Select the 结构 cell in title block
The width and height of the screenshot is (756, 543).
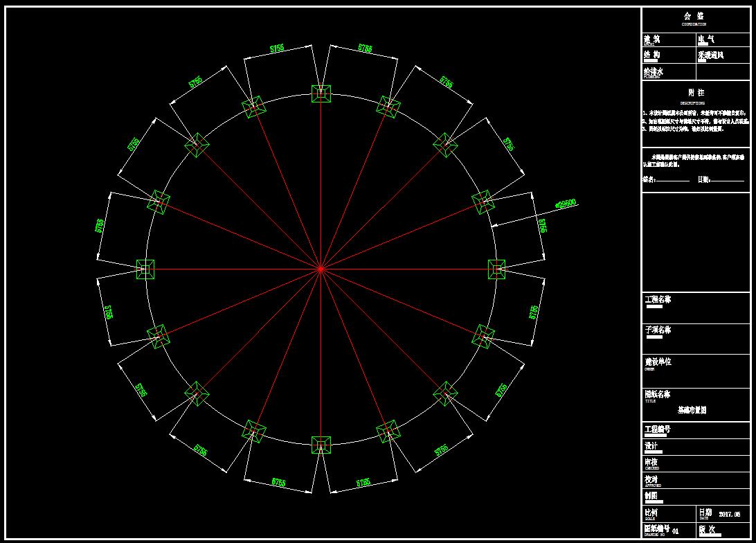[652, 55]
